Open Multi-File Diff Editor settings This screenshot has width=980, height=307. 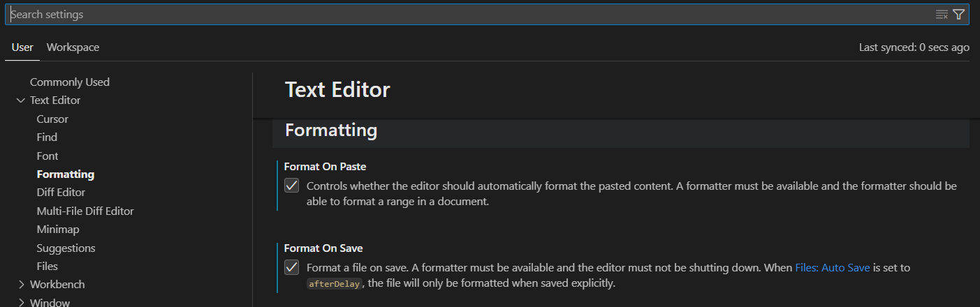click(x=85, y=211)
